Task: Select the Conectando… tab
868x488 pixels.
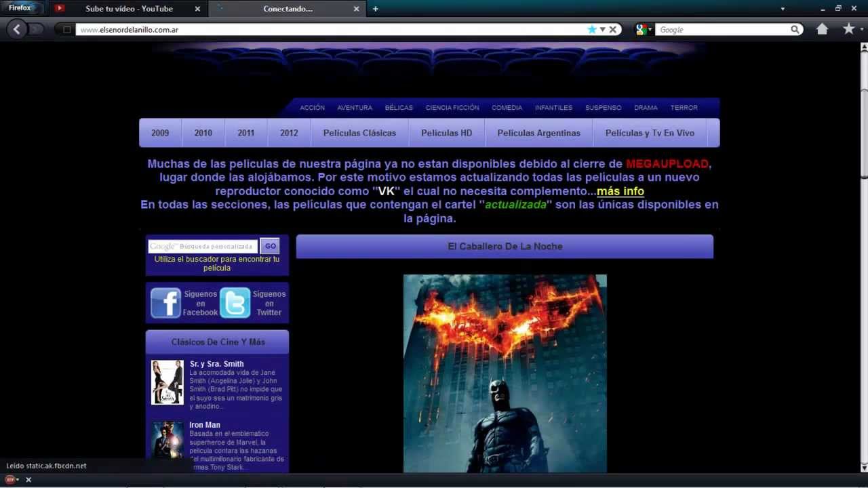Action: pos(288,9)
